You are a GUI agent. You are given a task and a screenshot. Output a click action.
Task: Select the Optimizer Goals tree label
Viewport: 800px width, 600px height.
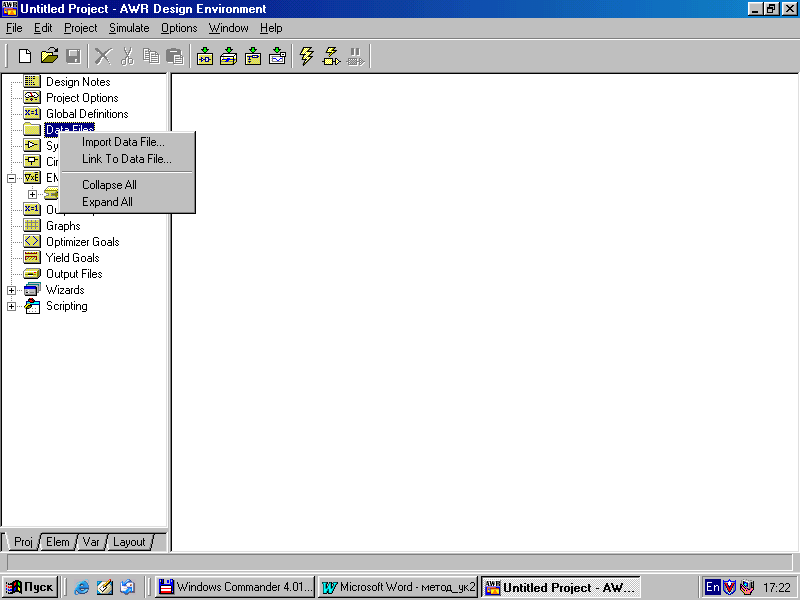click(83, 241)
